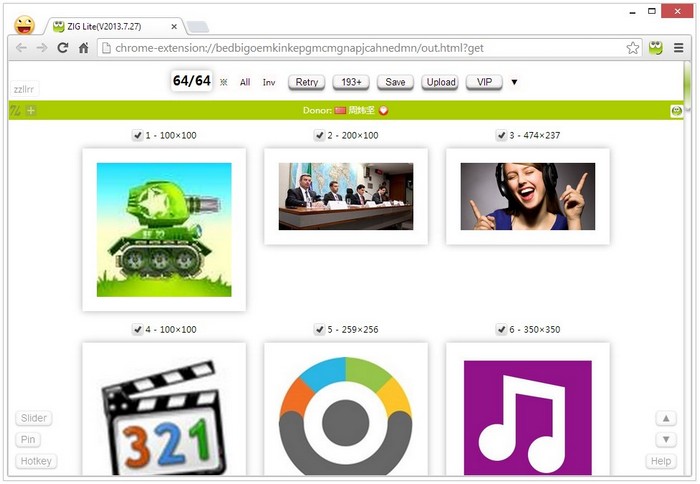Click the ZL logo on green bar
Image resolution: width=700 pixels, height=484 pixels.
(x=15, y=110)
